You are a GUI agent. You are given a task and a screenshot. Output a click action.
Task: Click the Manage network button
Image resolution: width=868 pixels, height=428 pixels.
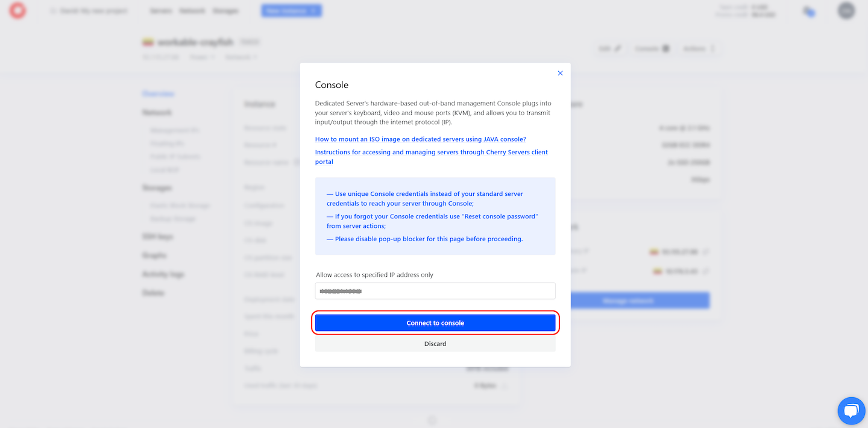tap(627, 300)
